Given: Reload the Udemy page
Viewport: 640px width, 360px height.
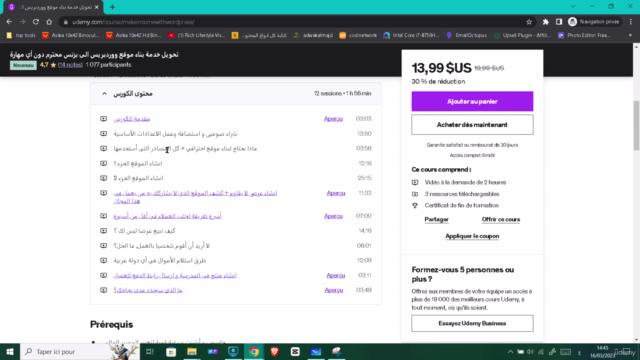Looking at the screenshot, I should point(36,22).
